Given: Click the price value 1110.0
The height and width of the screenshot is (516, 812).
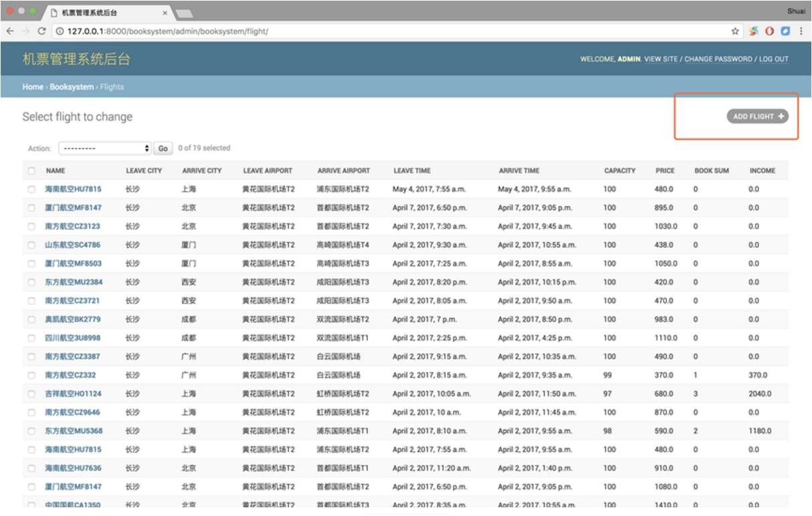Looking at the screenshot, I should [x=666, y=338].
